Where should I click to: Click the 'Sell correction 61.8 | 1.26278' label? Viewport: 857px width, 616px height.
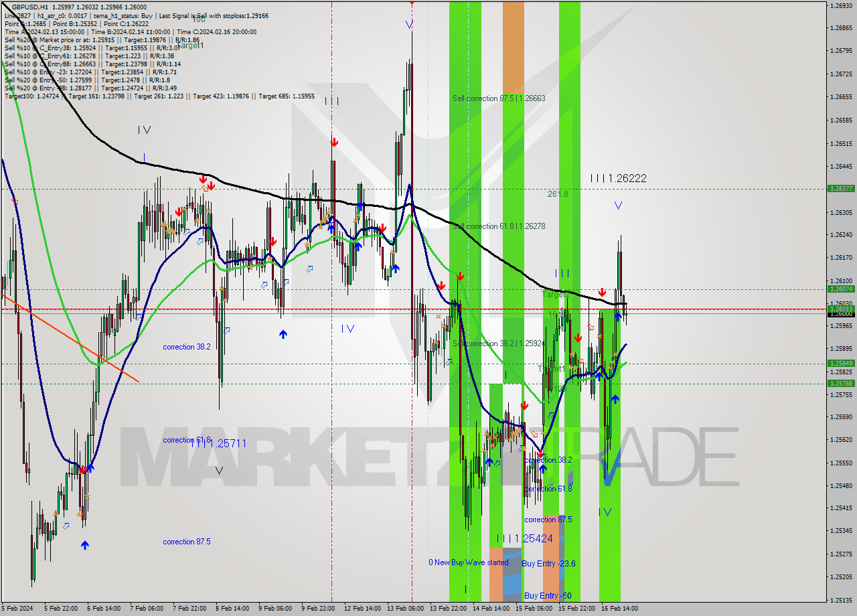coord(499,226)
